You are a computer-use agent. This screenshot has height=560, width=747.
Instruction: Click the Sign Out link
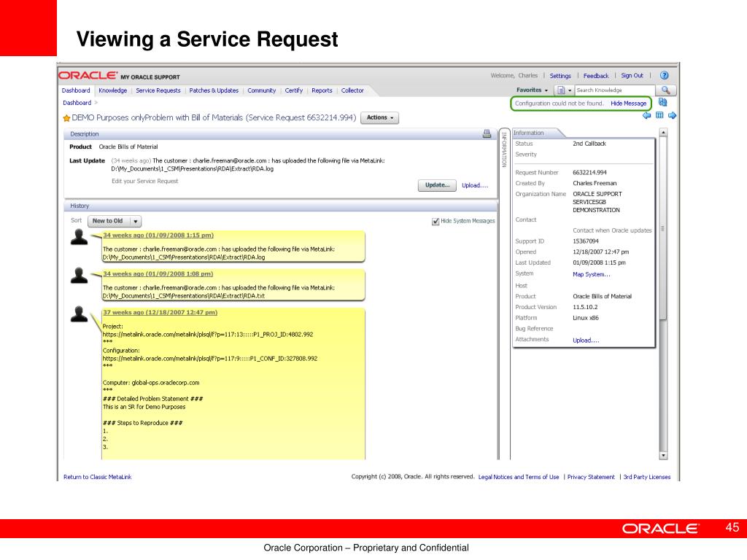pos(632,76)
